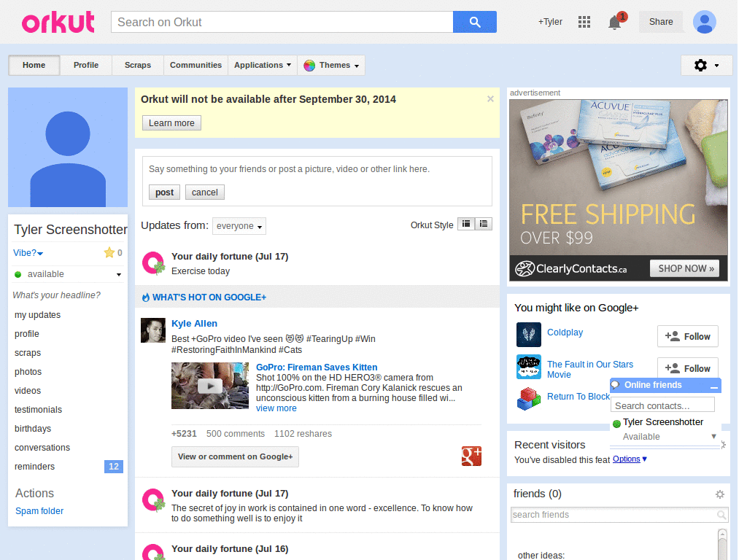Click the What's Hot flame icon
The image size is (747, 560).
click(146, 297)
